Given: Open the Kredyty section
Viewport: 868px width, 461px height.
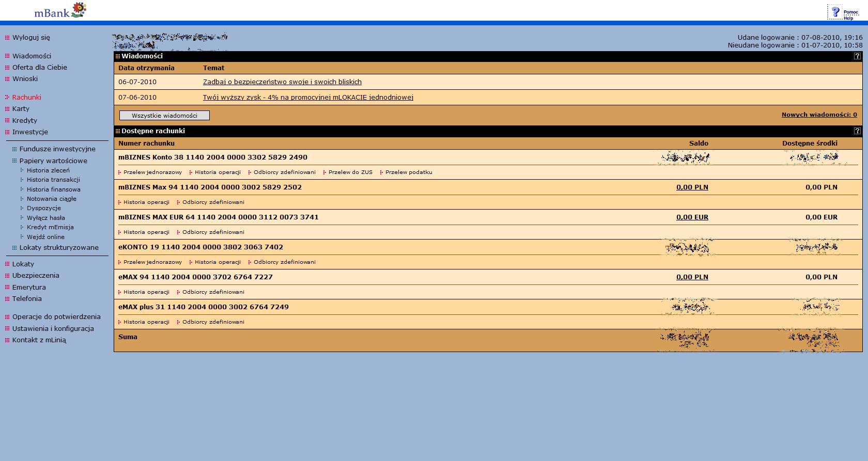Looking at the screenshot, I should [25, 121].
